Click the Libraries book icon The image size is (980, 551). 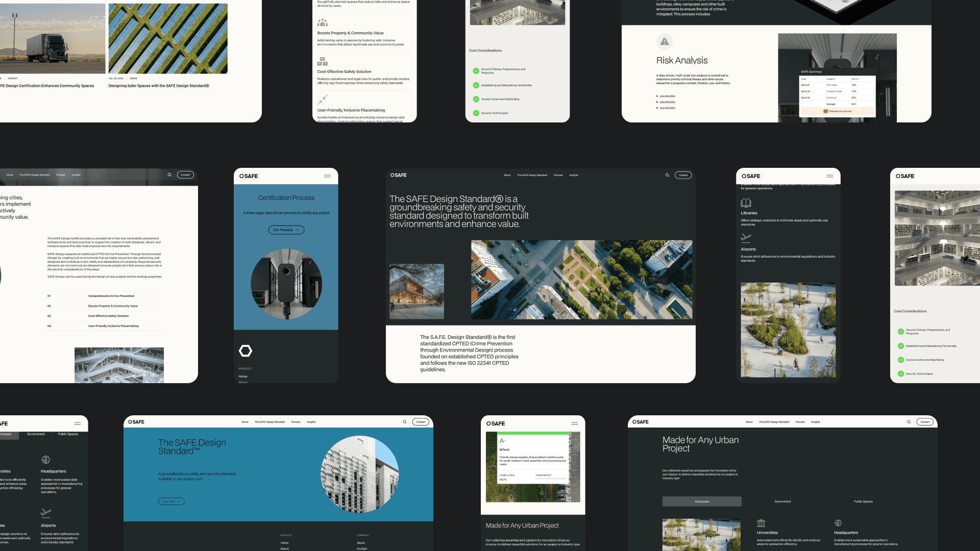pyautogui.click(x=746, y=203)
